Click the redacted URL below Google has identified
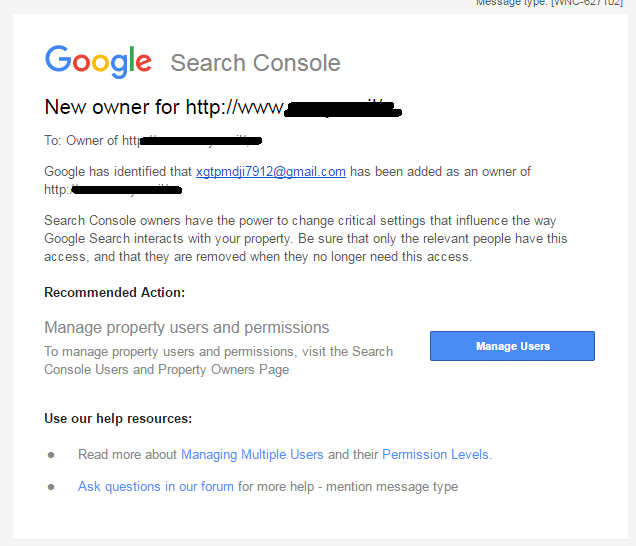This screenshot has width=636, height=546. pyautogui.click(x=126, y=189)
